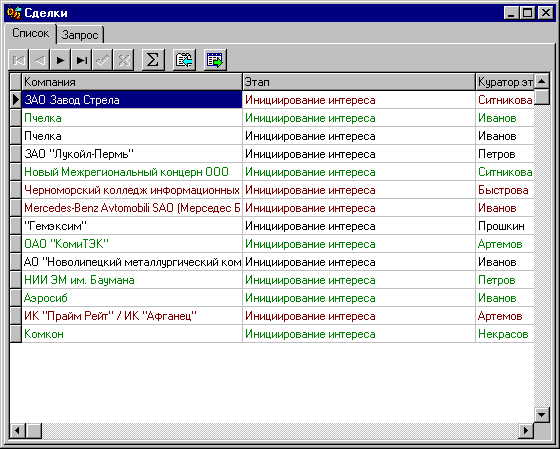Click the horizontal scrollbar right arrow
This screenshot has height=449, width=560.
coord(526,430)
